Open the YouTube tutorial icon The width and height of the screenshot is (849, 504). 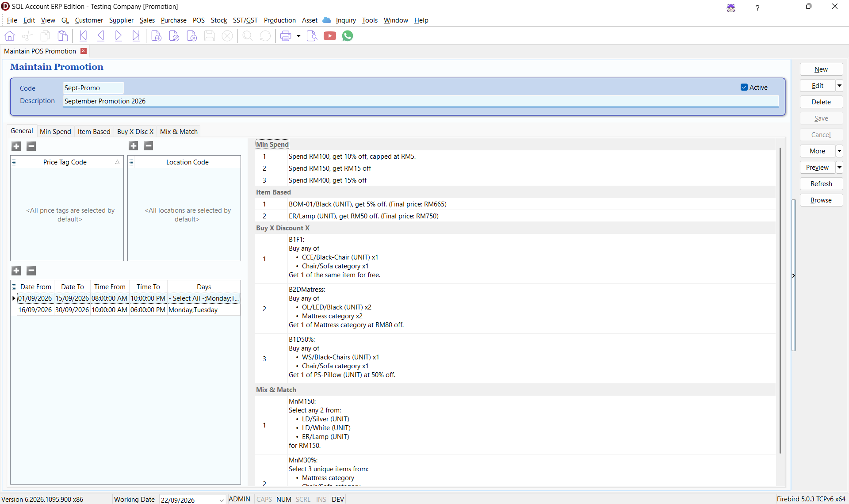[x=330, y=36]
